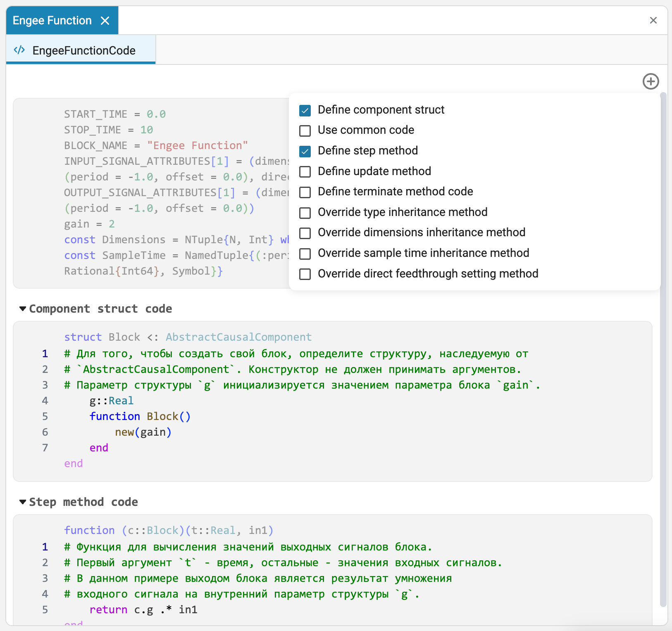Click the 'gain = 2' line

pyautogui.click(x=89, y=224)
